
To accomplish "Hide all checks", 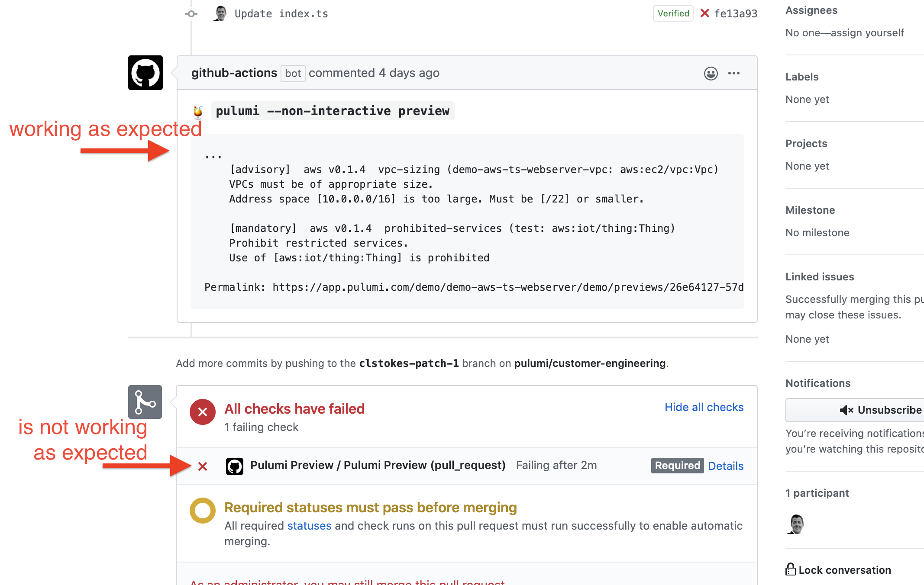I will (x=704, y=407).
